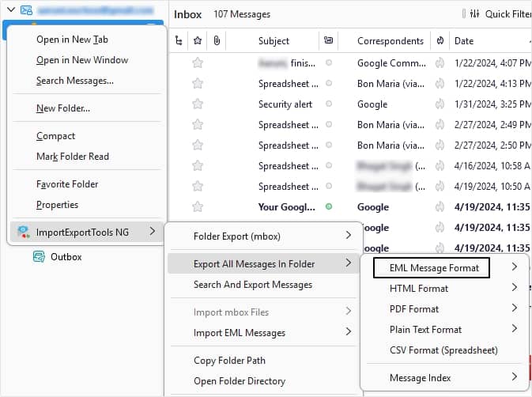Toggle junk flame on 4/19/2024, 10:50 row
The image size is (532, 397).
pos(440,187)
